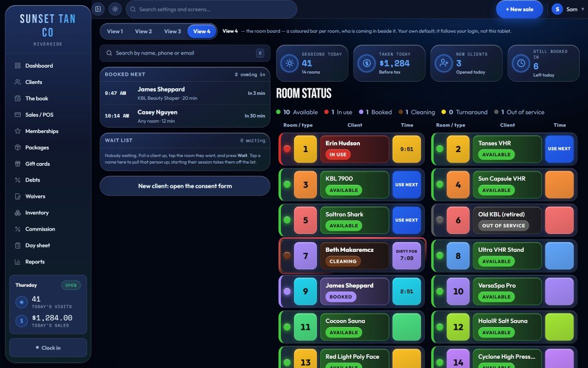Open Erin Hudson in-use room card
Viewport: 588px width, 368px height.
[354, 149]
